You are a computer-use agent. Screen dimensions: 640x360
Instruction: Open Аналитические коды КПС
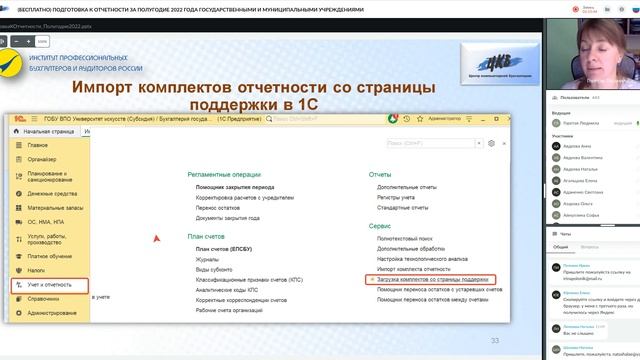point(227,290)
